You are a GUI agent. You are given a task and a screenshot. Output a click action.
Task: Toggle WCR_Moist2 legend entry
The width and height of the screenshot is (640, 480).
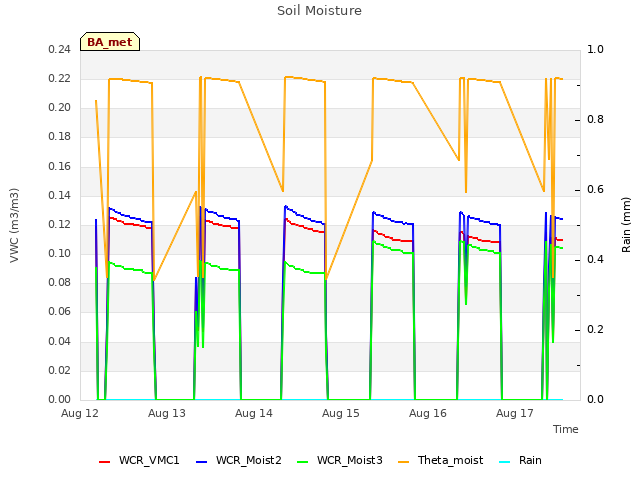pos(239,460)
